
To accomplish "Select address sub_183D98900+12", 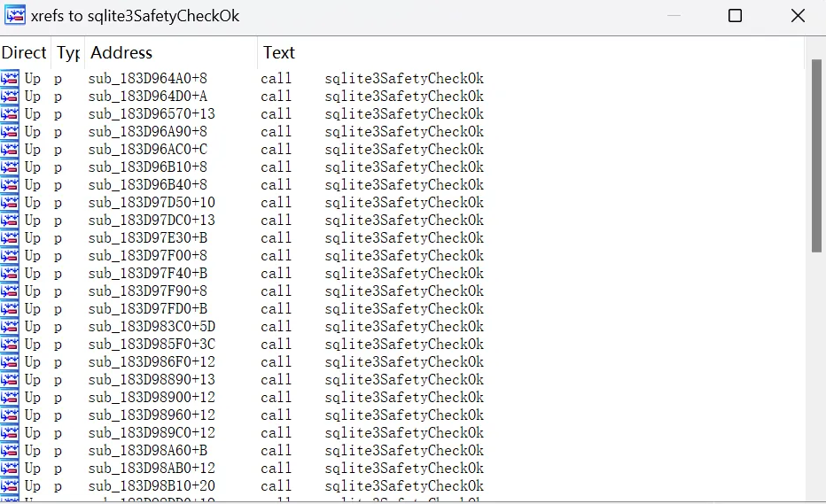I will [x=152, y=397].
